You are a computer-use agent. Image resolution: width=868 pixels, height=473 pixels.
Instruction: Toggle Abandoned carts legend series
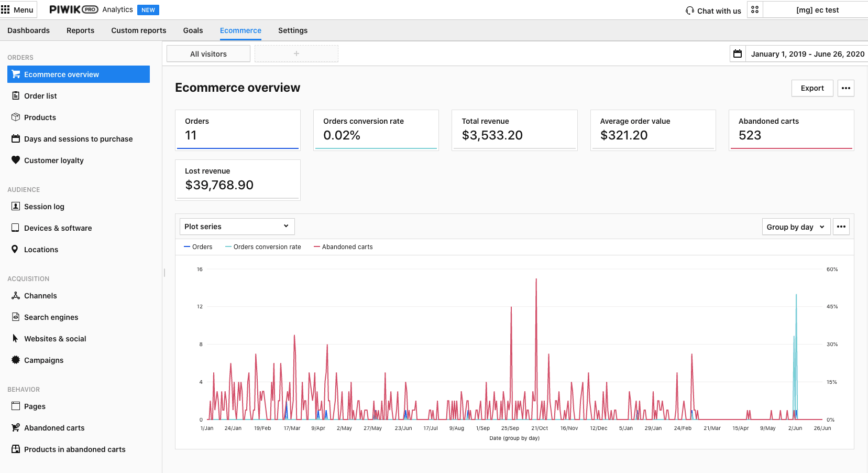343,247
